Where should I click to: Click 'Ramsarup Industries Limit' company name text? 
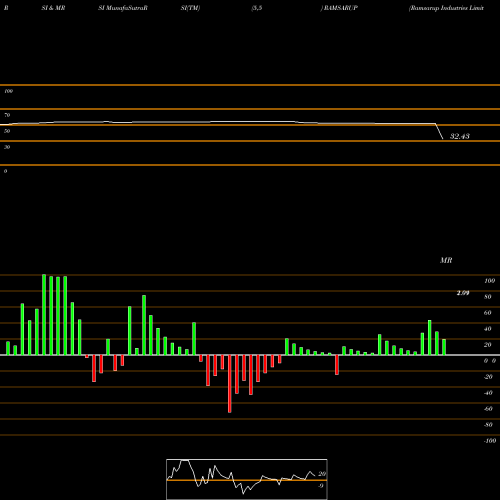click(446, 8)
